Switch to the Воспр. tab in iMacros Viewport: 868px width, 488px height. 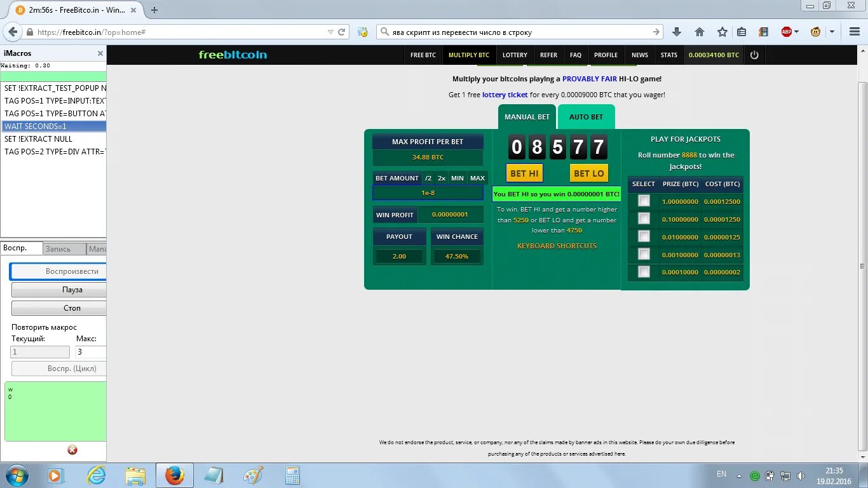(21, 248)
